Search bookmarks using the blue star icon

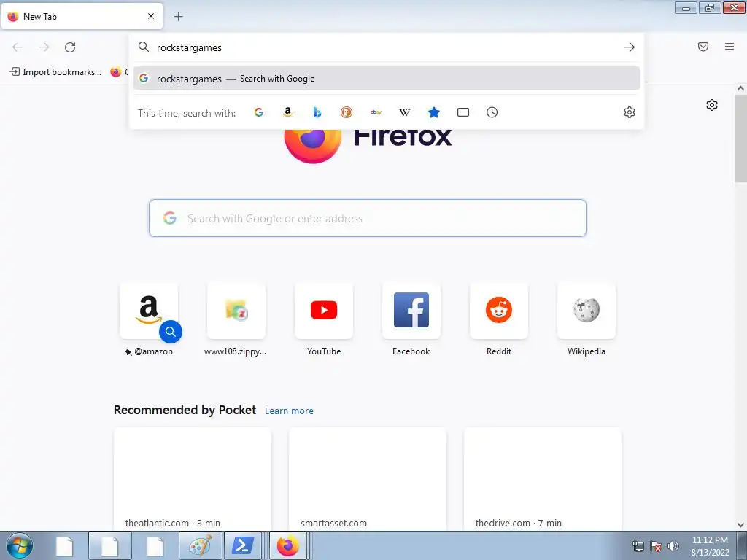[x=434, y=112]
